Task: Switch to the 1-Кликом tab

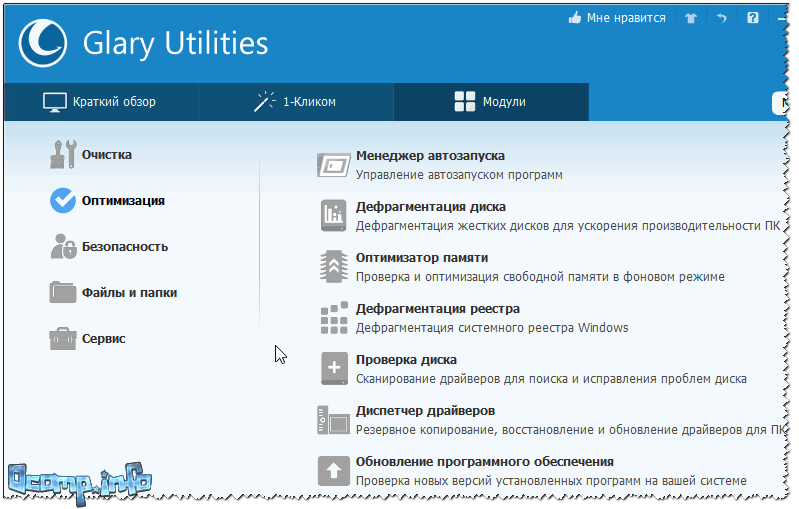Action: click(x=296, y=102)
